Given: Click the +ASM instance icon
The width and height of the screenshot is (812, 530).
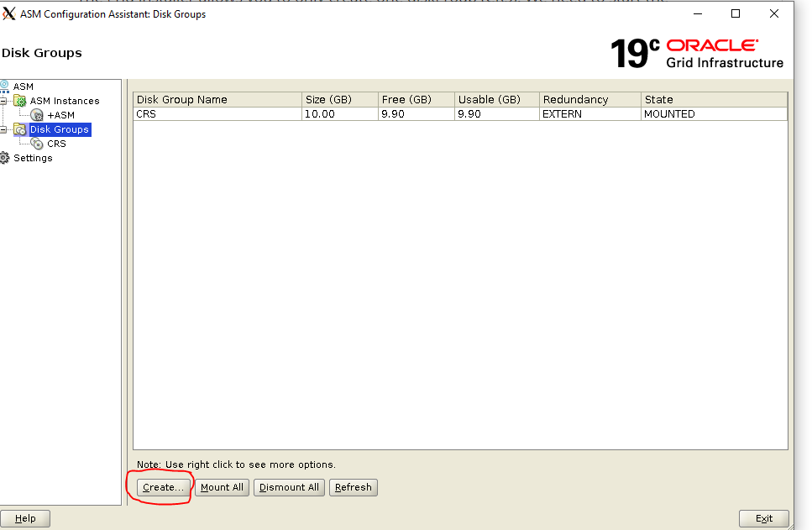Looking at the screenshot, I should click(x=37, y=115).
